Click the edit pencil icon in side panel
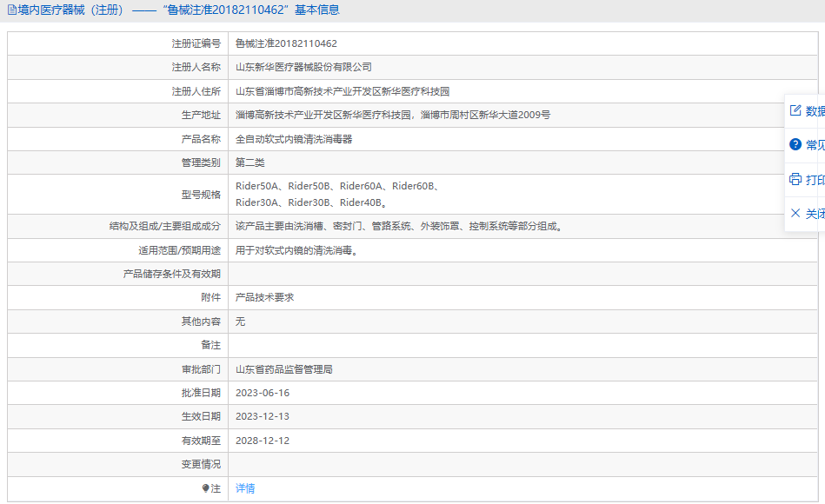Viewport: 825px width, 504px height. click(x=795, y=110)
